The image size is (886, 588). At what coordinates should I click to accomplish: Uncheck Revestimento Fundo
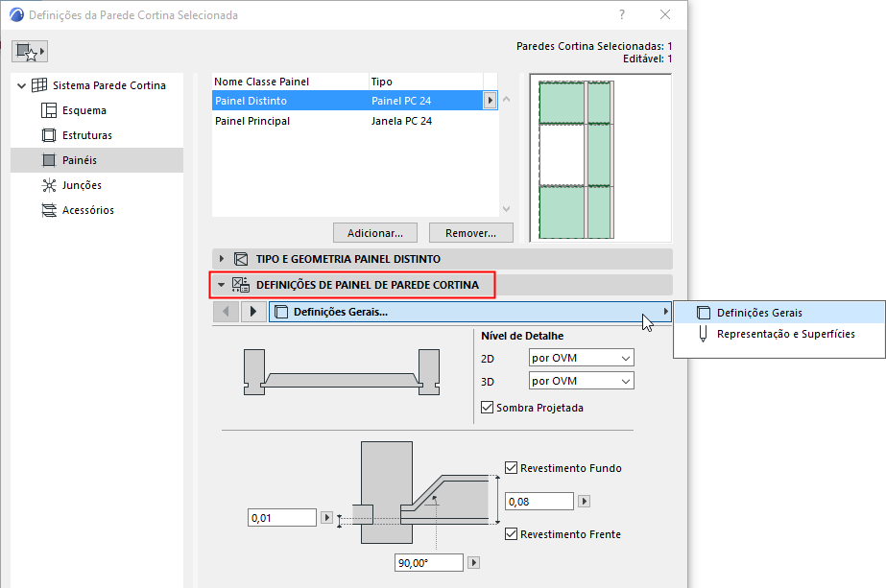pyautogui.click(x=513, y=467)
